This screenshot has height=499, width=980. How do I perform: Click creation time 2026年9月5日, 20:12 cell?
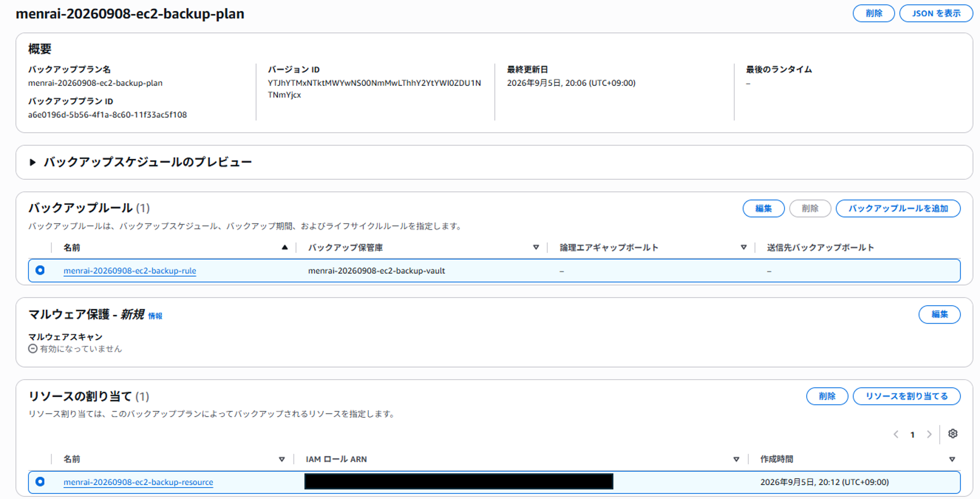824,482
